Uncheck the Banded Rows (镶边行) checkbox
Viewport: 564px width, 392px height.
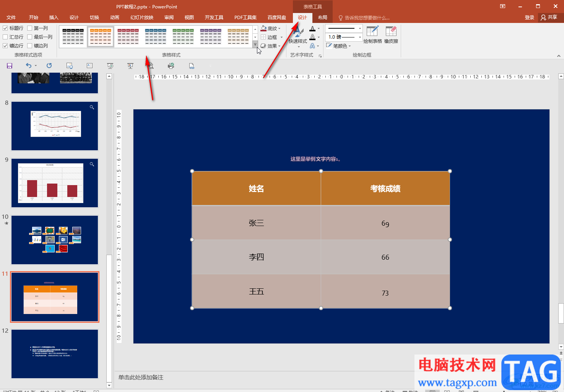(x=5, y=46)
